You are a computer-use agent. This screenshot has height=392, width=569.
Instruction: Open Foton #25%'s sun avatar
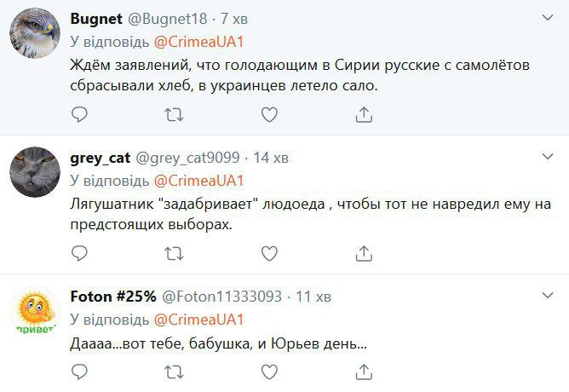click(34, 314)
